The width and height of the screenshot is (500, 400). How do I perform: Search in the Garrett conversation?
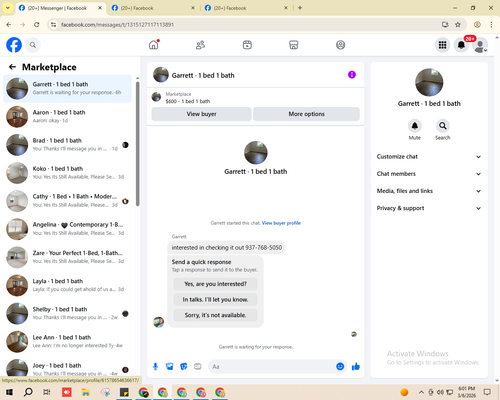443,126
